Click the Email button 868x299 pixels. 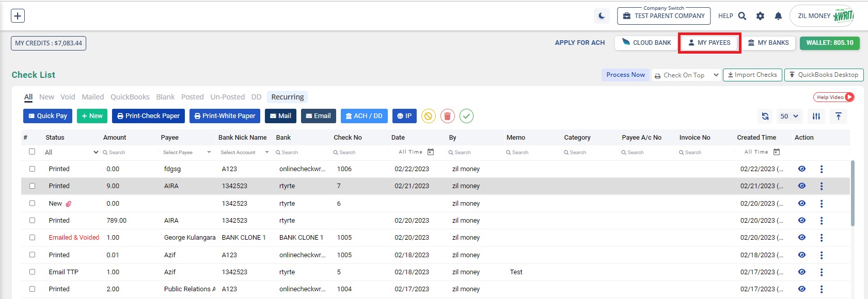click(x=318, y=116)
